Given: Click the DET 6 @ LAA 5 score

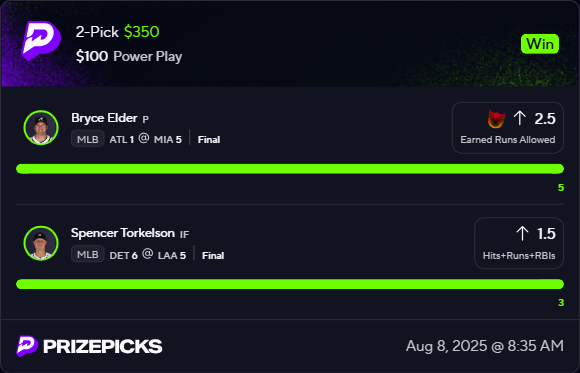Looking at the screenshot, I should [x=148, y=255].
